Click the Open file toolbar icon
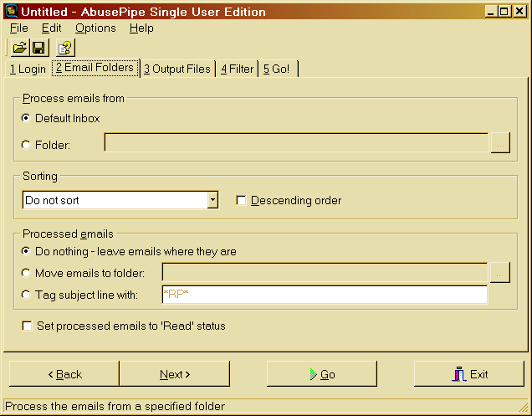Image resolution: width=532 pixels, height=416 pixels. (x=20, y=48)
